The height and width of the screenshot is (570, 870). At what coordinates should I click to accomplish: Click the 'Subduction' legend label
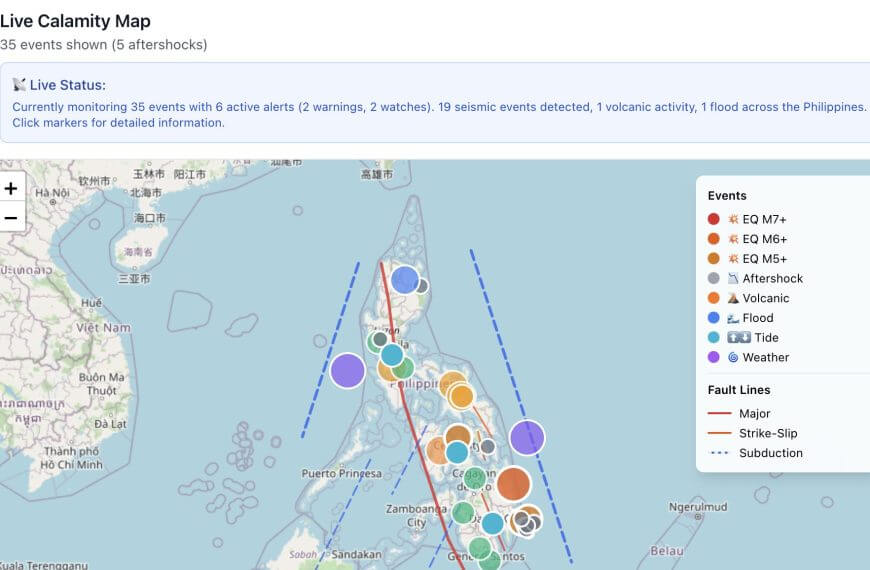(771, 453)
